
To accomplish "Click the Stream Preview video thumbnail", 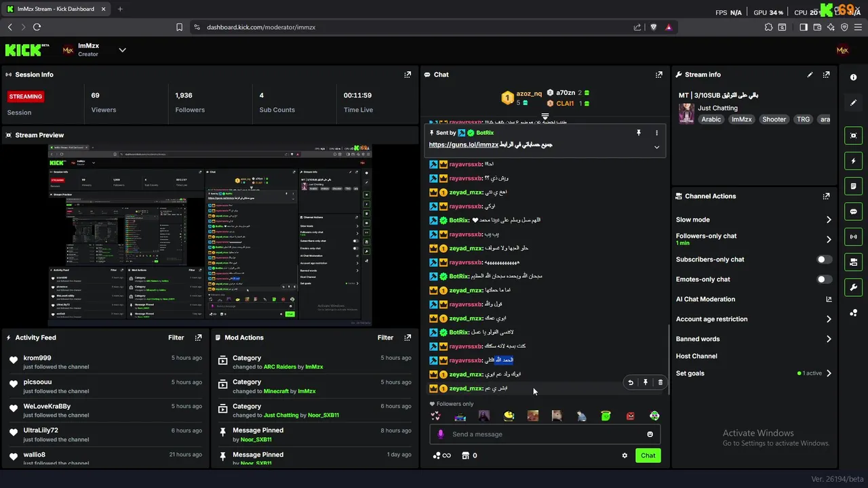I will 210,235.
